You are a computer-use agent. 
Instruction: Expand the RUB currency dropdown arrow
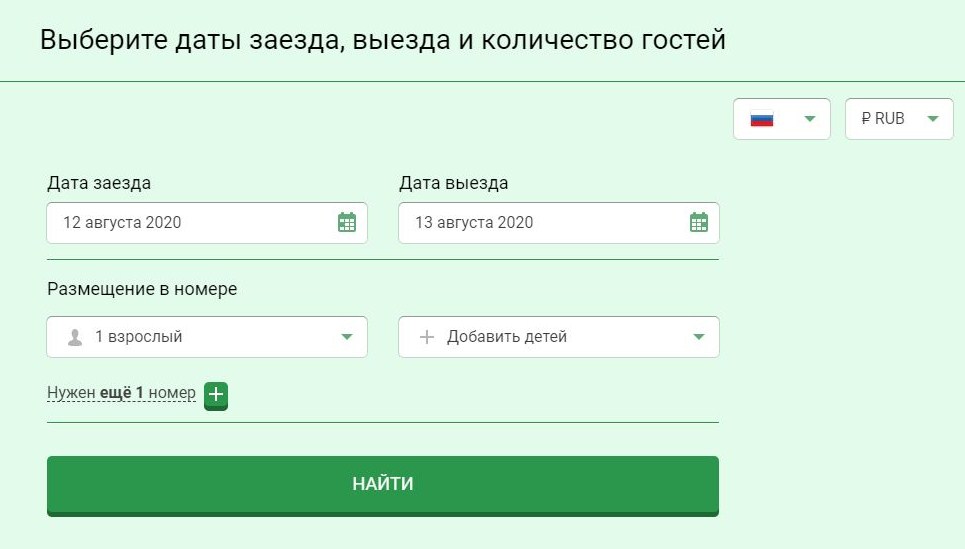pos(933,119)
